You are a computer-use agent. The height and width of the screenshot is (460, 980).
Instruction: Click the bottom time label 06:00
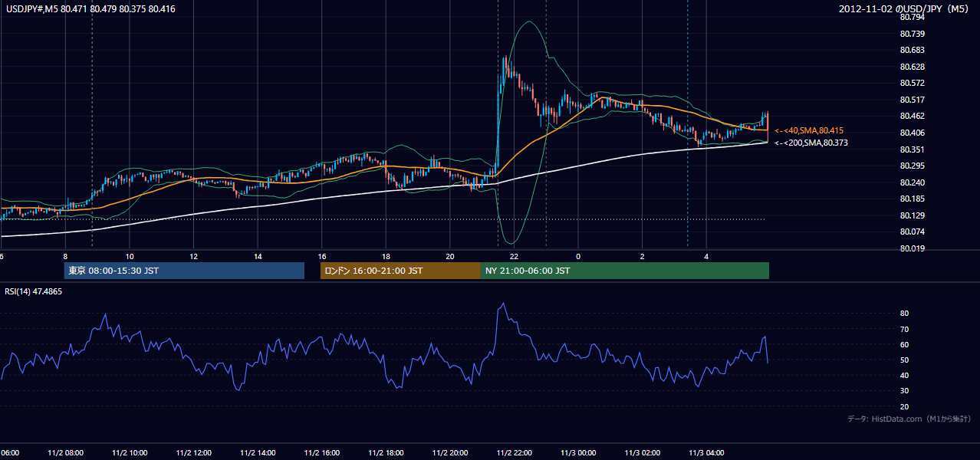(x=9, y=453)
